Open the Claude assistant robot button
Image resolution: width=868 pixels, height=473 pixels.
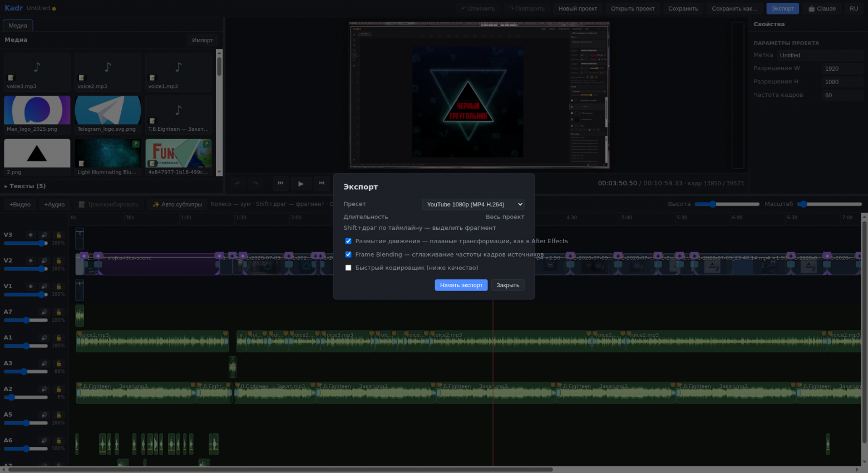(822, 8)
